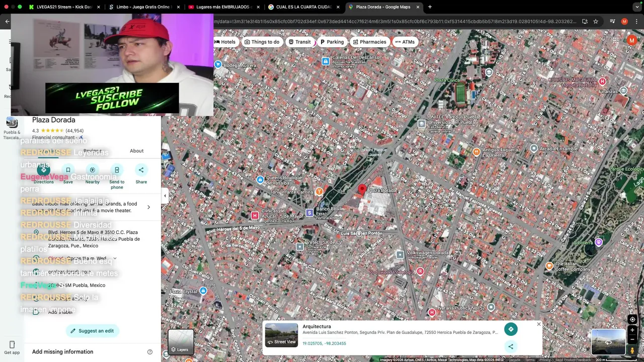
Task: Select The Italian Coffee Company marker
Action: pyautogui.click(x=549, y=265)
